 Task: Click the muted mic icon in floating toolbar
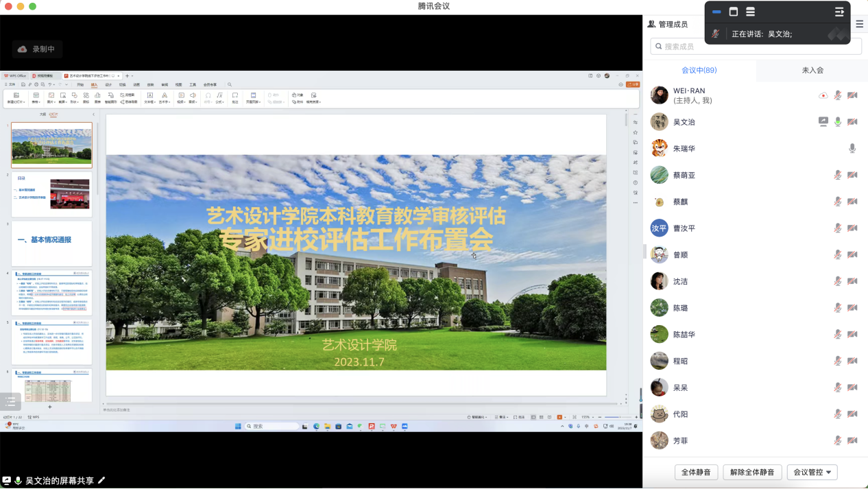716,34
